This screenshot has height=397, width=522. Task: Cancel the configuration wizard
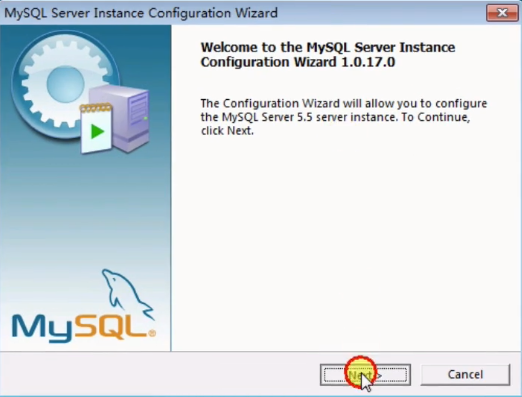(465, 375)
